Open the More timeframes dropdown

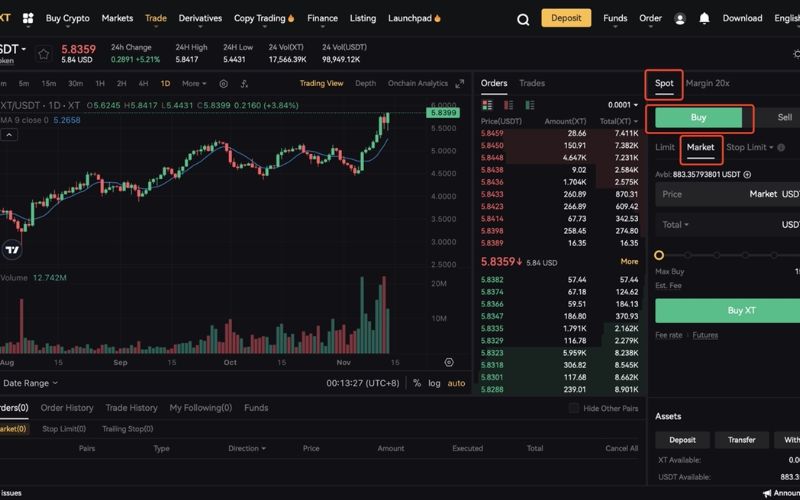point(194,84)
